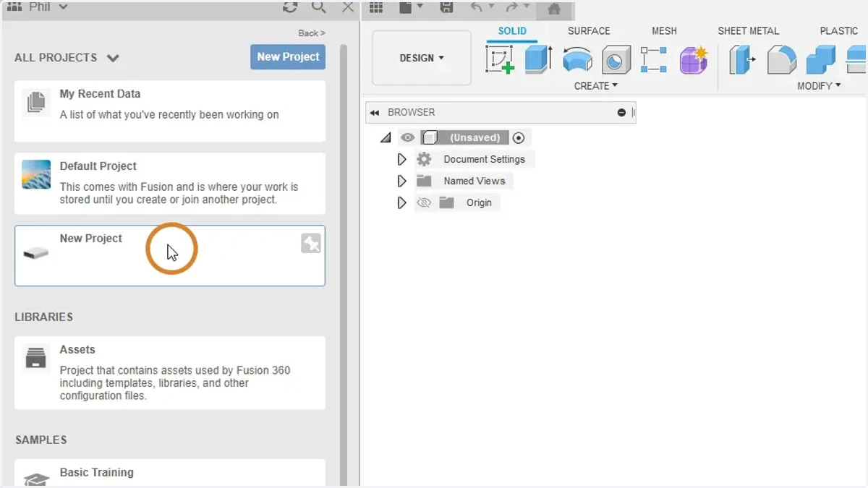Expand the Origin node
The height and width of the screenshot is (488, 868).
402,203
